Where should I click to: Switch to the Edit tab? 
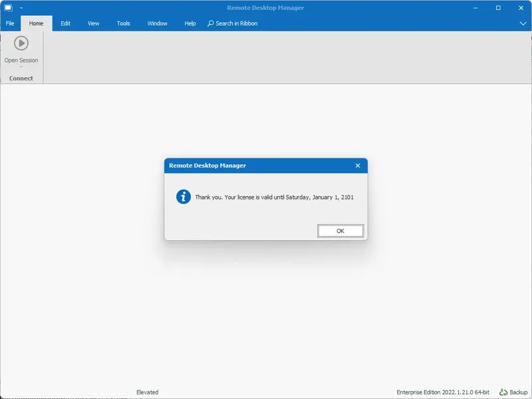point(65,23)
